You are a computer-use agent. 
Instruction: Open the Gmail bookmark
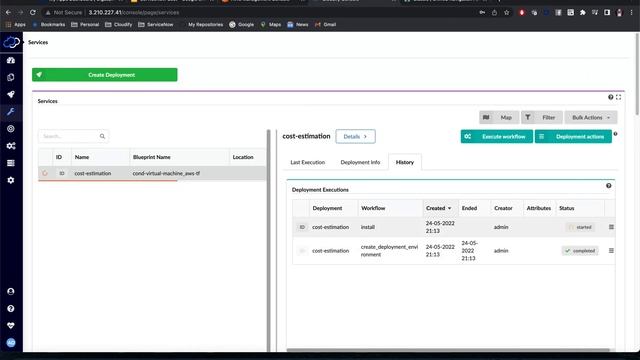(325, 24)
